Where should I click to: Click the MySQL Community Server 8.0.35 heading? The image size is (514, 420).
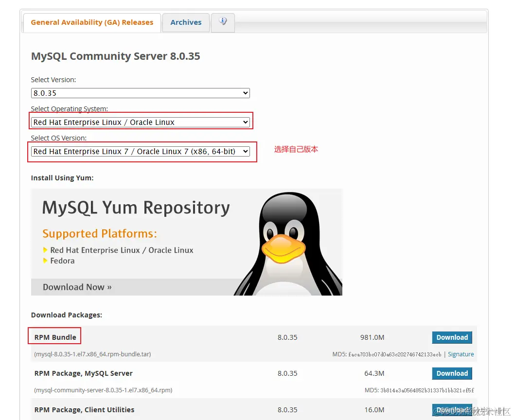point(115,56)
